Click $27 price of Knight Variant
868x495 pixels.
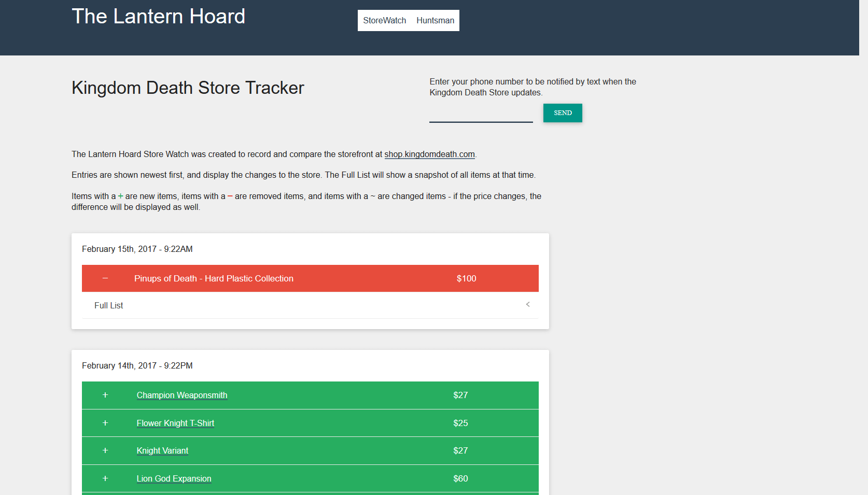pyautogui.click(x=460, y=450)
